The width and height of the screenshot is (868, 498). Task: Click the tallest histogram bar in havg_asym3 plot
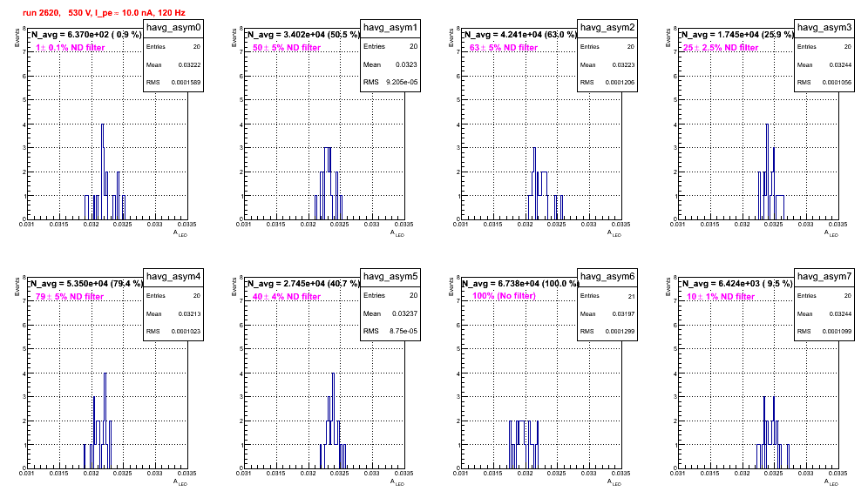click(x=767, y=172)
